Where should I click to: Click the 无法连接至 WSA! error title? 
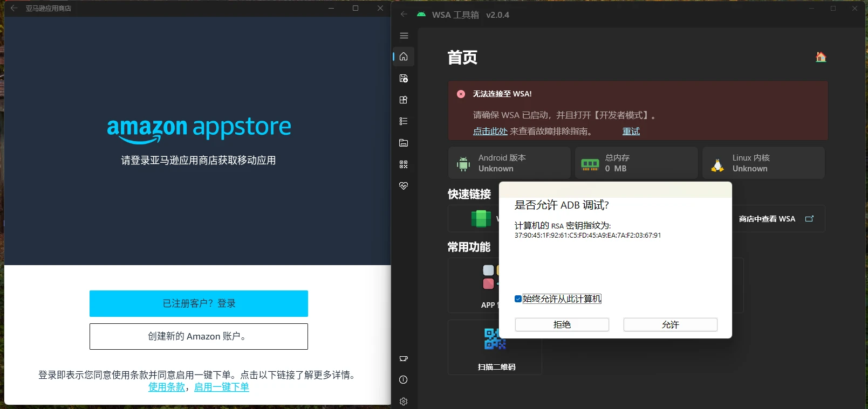pos(502,94)
